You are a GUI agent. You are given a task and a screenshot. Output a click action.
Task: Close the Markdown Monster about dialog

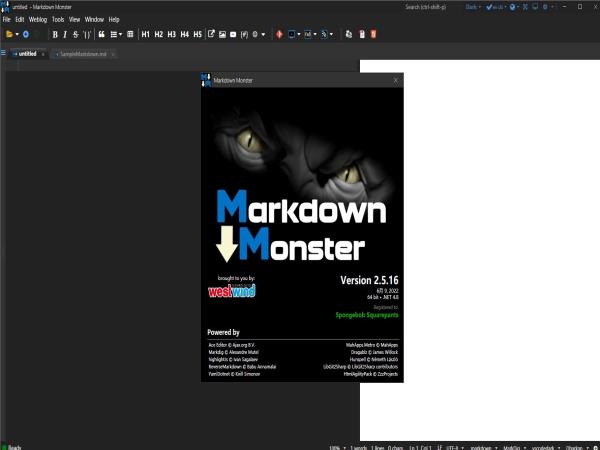coord(396,80)
